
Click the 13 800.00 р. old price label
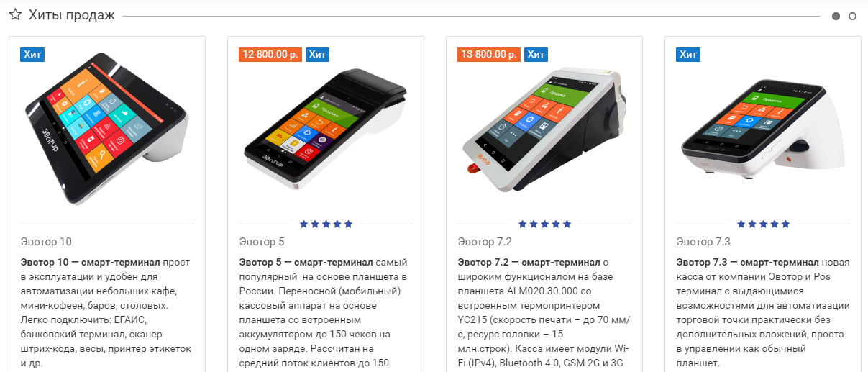coord(489,54)
